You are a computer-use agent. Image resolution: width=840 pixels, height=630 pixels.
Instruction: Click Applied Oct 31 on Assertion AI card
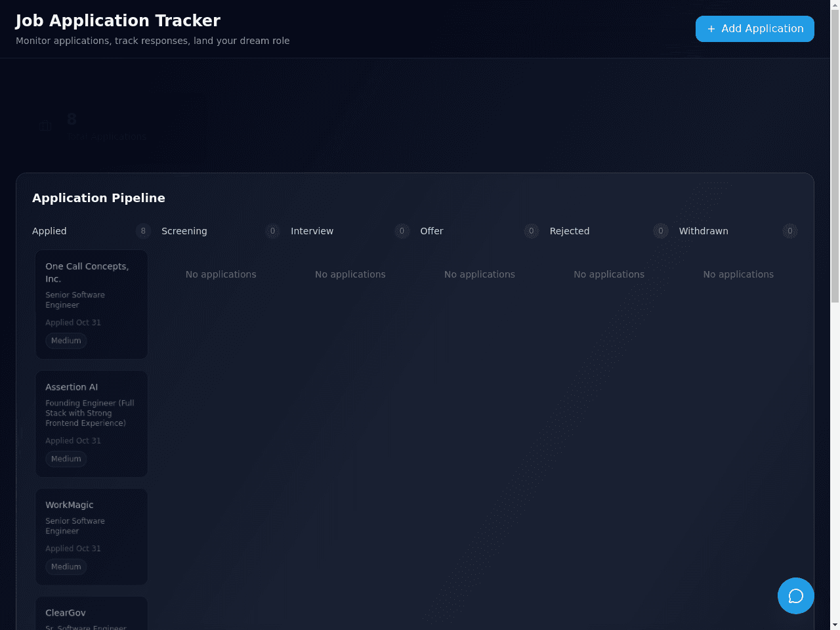[x=73, y=441]
